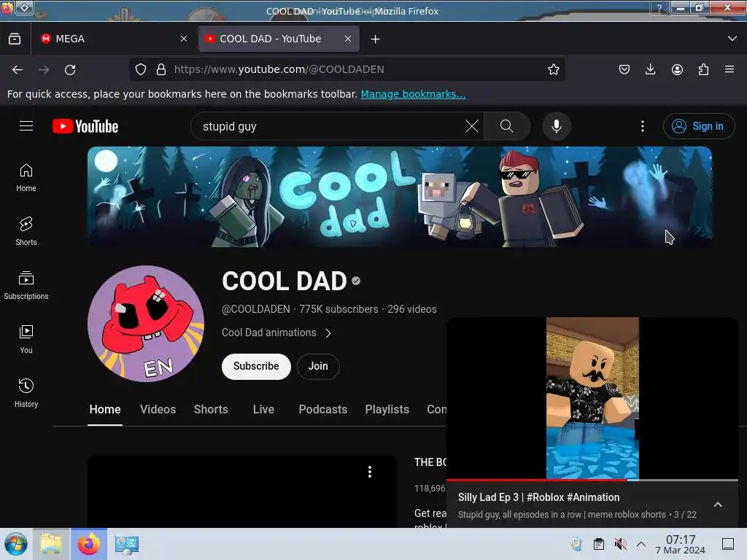The height and width of the screenshot is (560, 747).
Task: Switch to the MEGA tab
Action: click(x=115, y=39)
